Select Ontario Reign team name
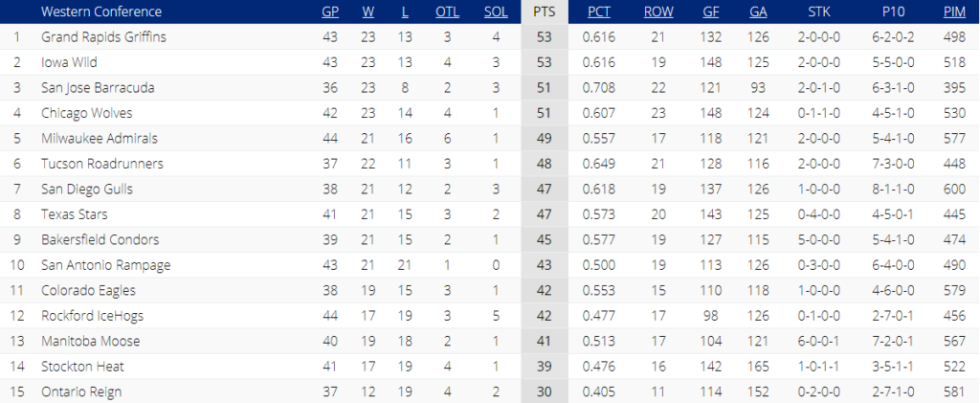The image size is (980, 403). click(x=81, y=392)
